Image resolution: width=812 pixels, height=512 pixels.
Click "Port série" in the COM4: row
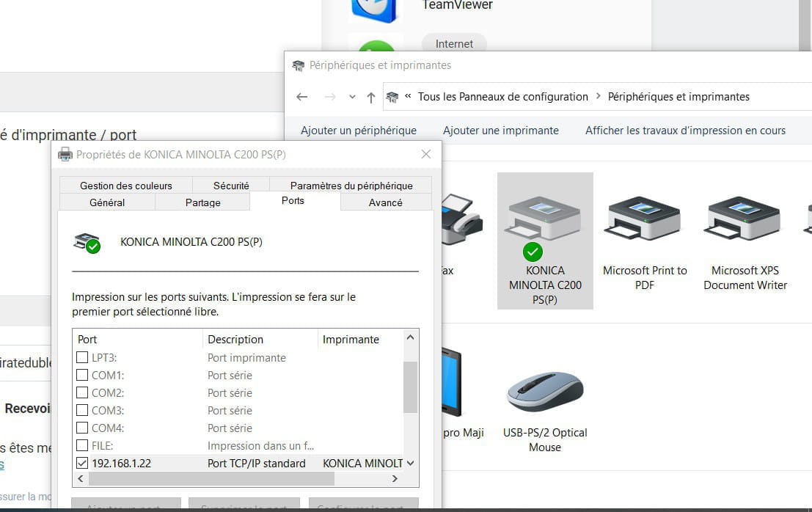pos(230,428)
